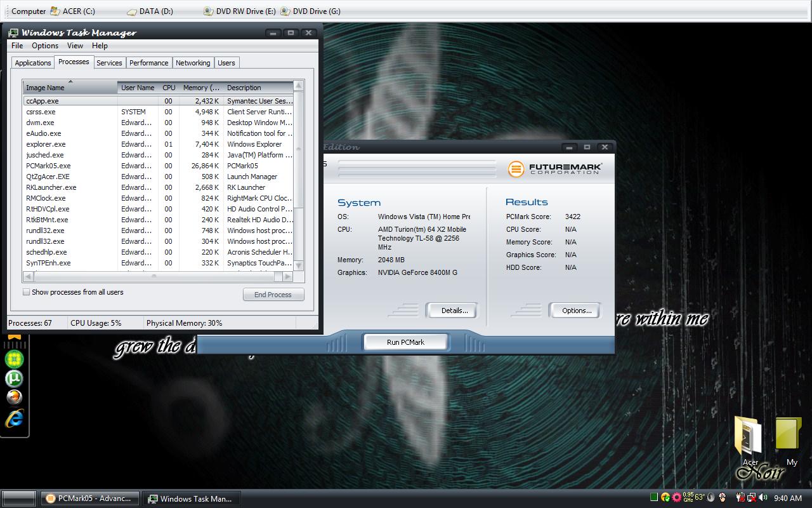Image resolution: width=812 pixels, height=508 pixels.
Task: Click process list scroll up arrow
Action: 299,86
